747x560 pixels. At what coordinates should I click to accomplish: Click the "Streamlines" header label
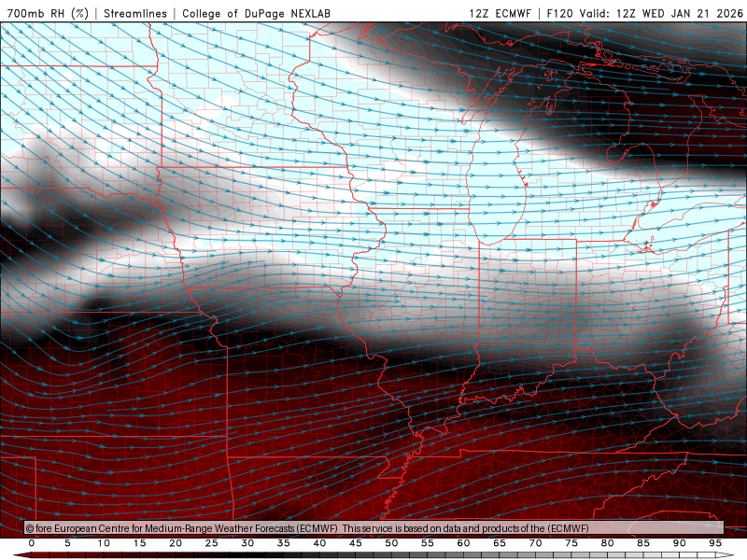click(x=135, y=13)
